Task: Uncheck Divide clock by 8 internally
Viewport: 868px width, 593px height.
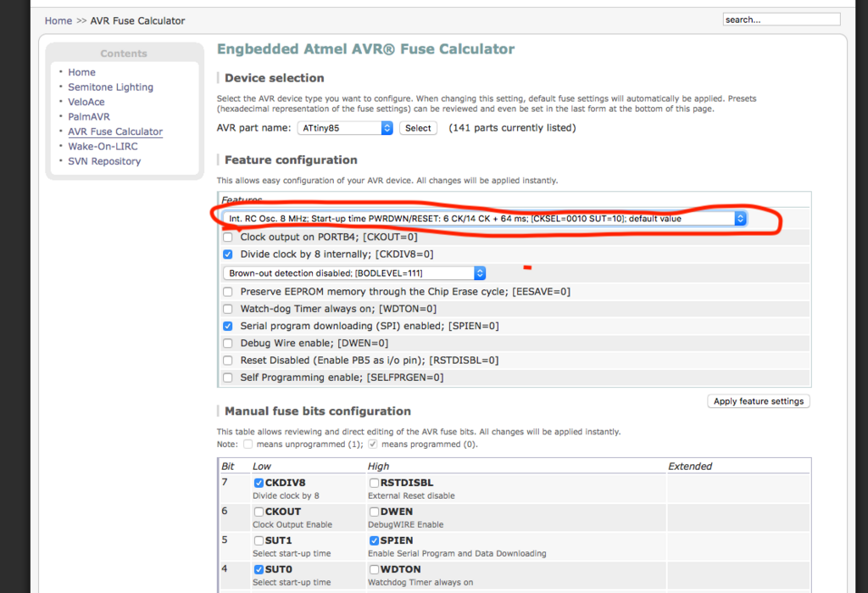Action: click(x=227, y=255)
